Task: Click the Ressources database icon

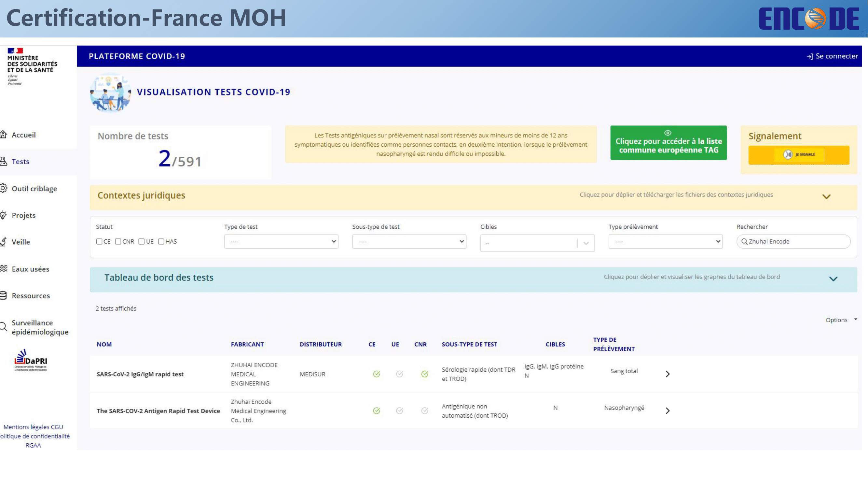Action: point(3,295)
